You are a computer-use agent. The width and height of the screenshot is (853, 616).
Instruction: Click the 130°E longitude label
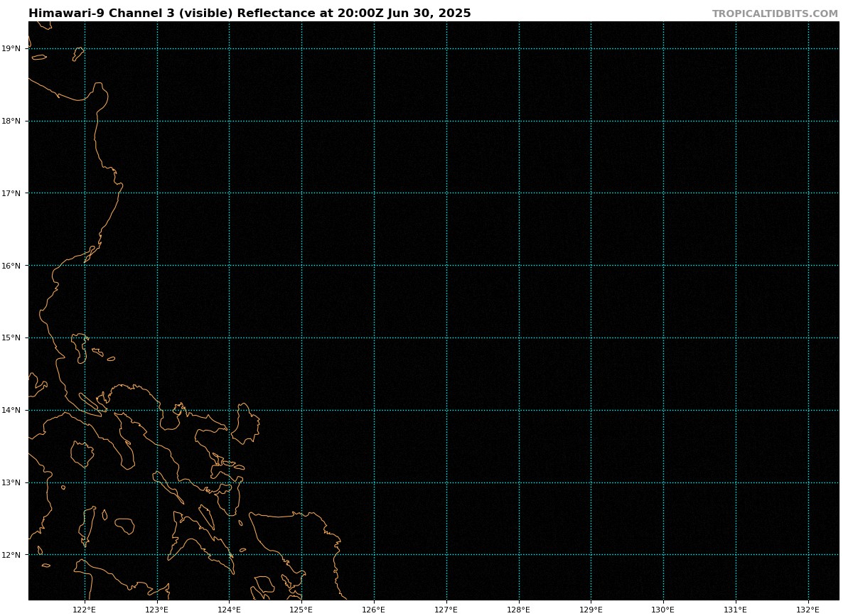pyautogui.click(x=663, y=610)
